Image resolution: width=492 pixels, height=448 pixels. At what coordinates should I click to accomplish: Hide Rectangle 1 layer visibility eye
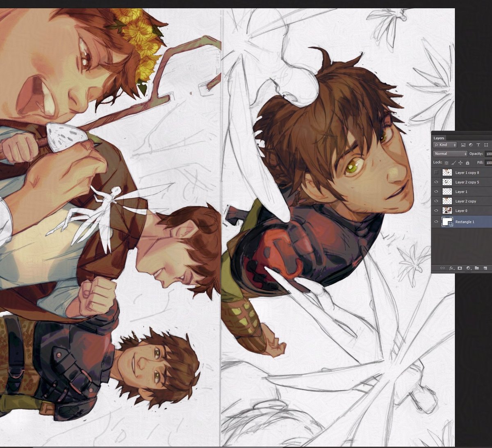[436, 222]
